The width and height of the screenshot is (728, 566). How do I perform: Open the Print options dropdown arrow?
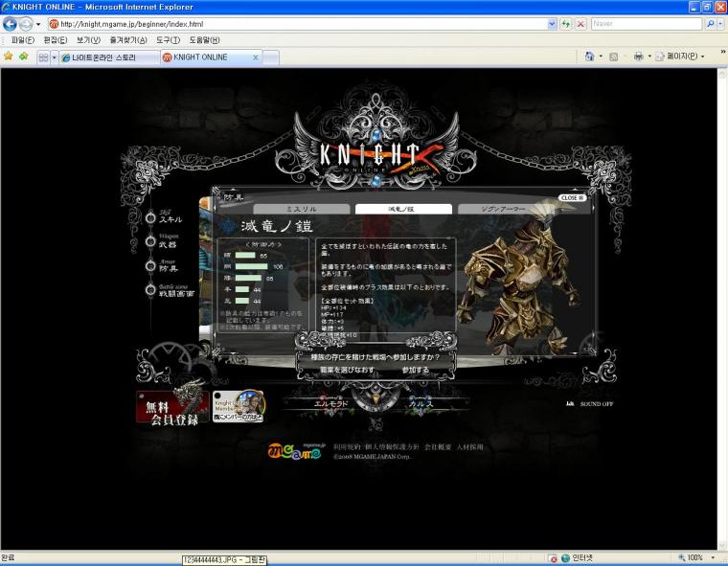[x=649, y=57]
